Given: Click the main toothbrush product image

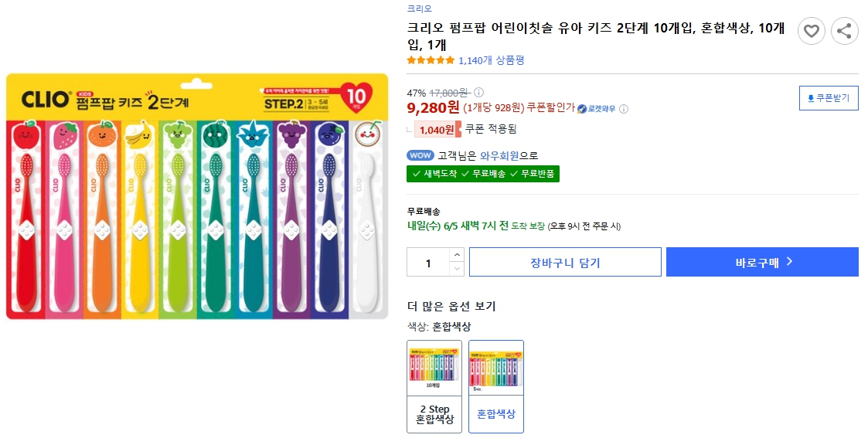Looking at the screenshot, I should coord(197,196).
